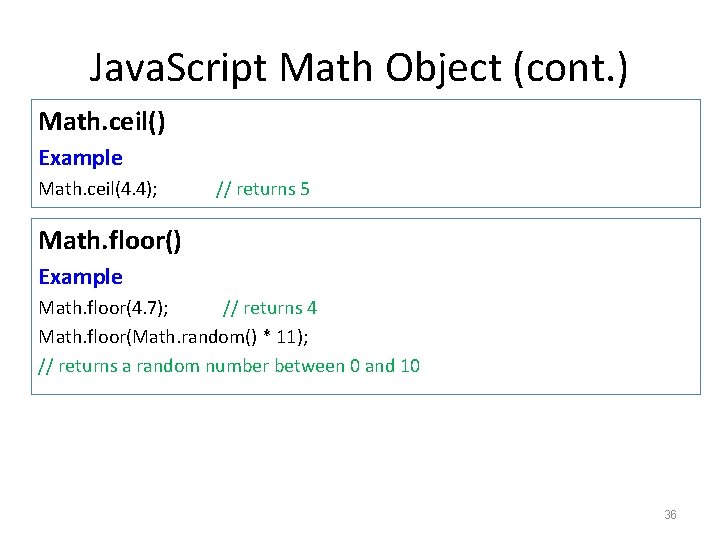Select the "// returns 5" comment
720x540 pixels.
click(263, 188)
